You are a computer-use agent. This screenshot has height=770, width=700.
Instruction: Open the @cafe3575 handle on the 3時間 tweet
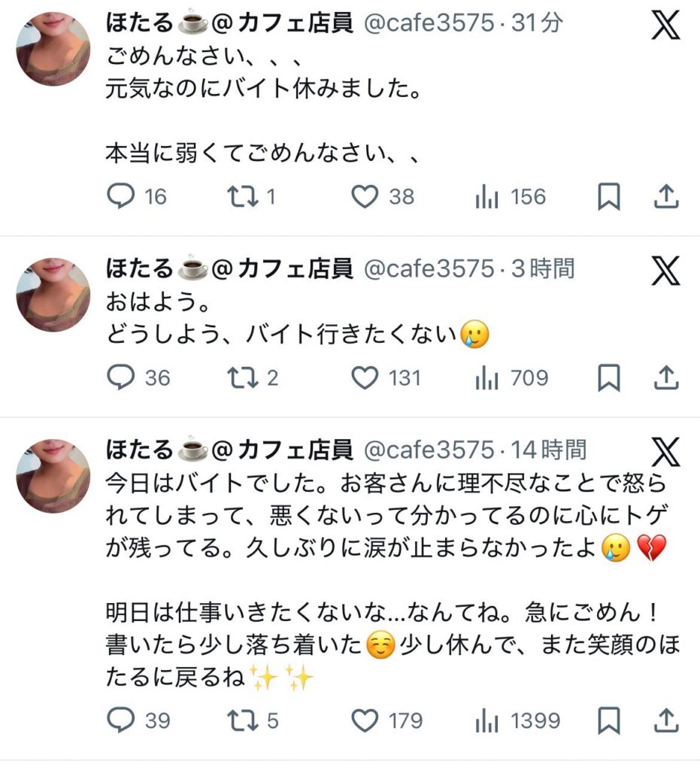coord(429,268)
